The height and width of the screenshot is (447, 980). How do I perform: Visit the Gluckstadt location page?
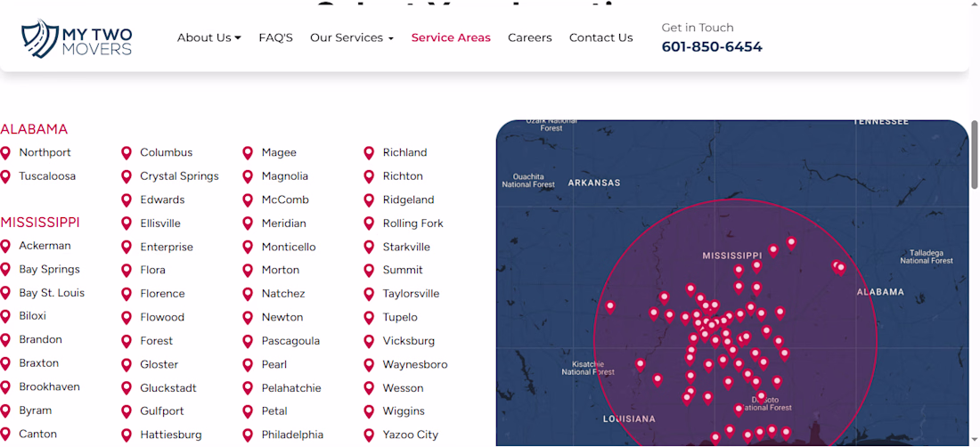(x=168, y=387)
